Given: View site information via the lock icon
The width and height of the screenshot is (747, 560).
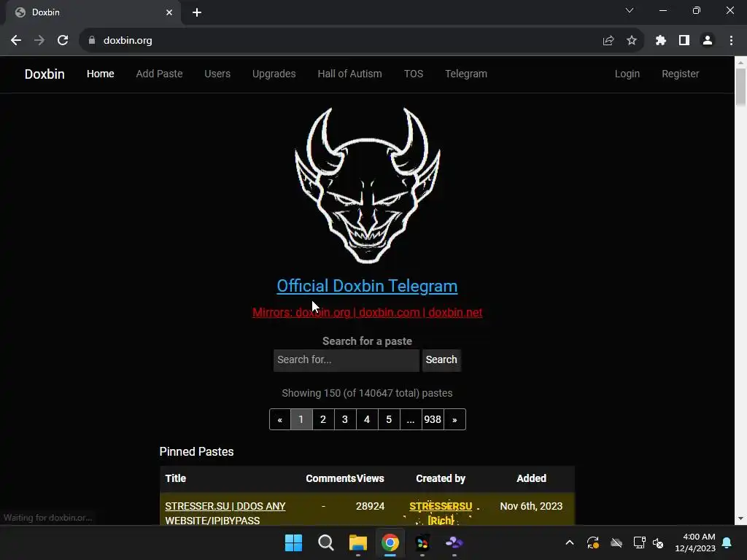Looking at the screenshot, I should pyautogui.click(x=92, y=41).
